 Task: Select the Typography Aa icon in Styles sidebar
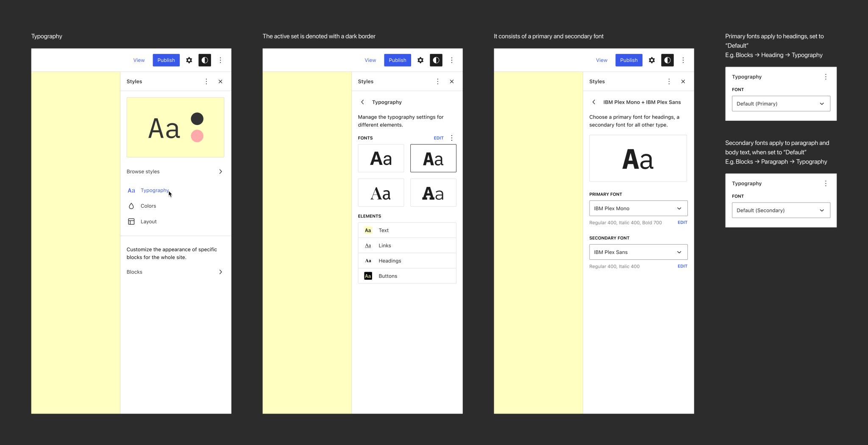click(x=131, y=190)
